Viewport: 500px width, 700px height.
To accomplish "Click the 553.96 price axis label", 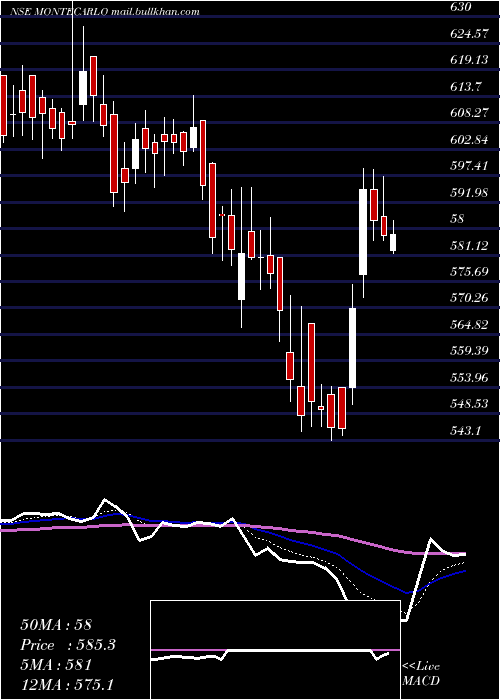I will point(469,378).
